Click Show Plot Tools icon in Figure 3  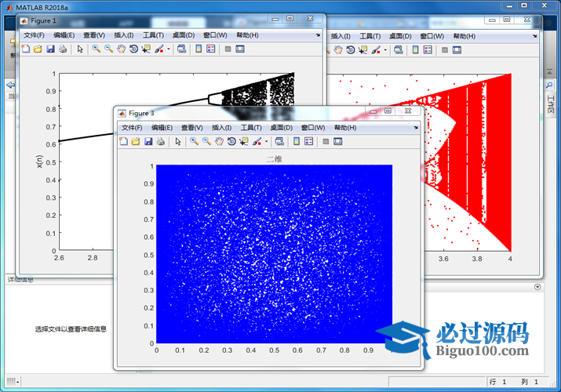[x=338, y=141]
